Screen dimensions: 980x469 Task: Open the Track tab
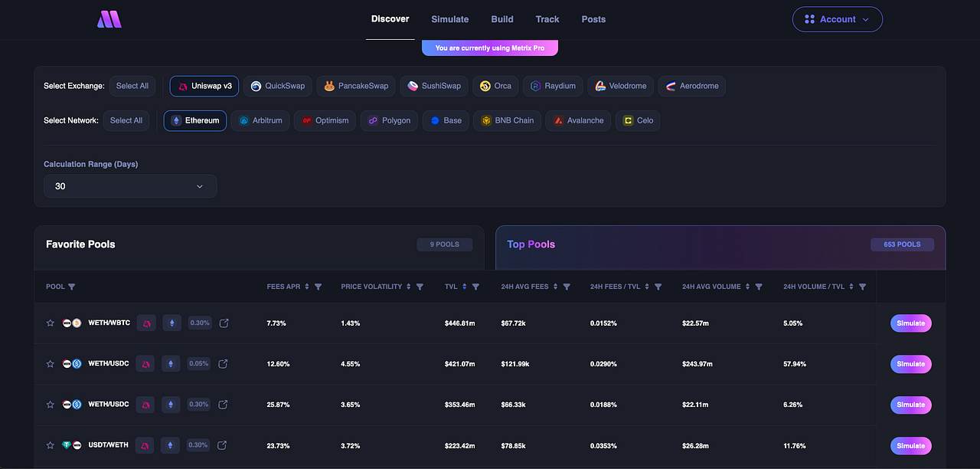coord(547,19)
